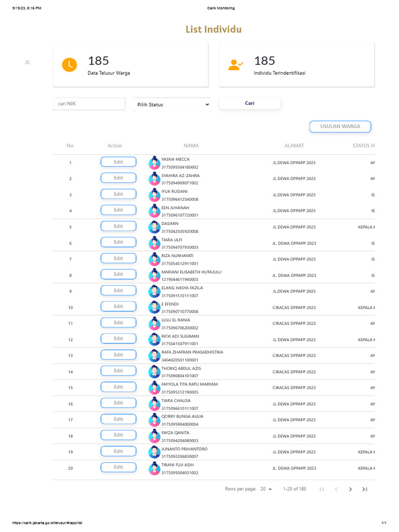Viewport: 399px width, 532px height.
Task: Sort by the ALAMAT column header
Action: (x=294, y=146)
